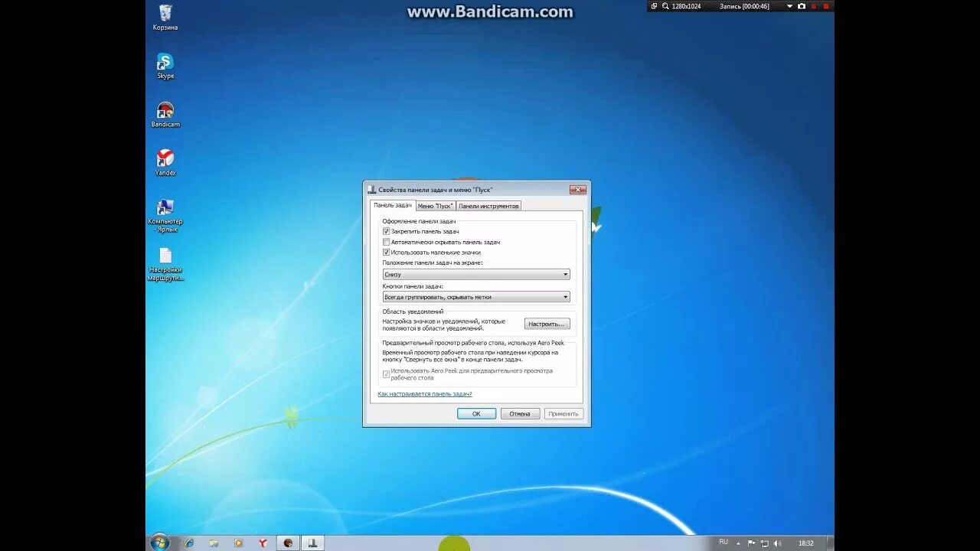Toggle Использовать Aero Peek checkbox
980x551 pixels.
pos(387,374)
